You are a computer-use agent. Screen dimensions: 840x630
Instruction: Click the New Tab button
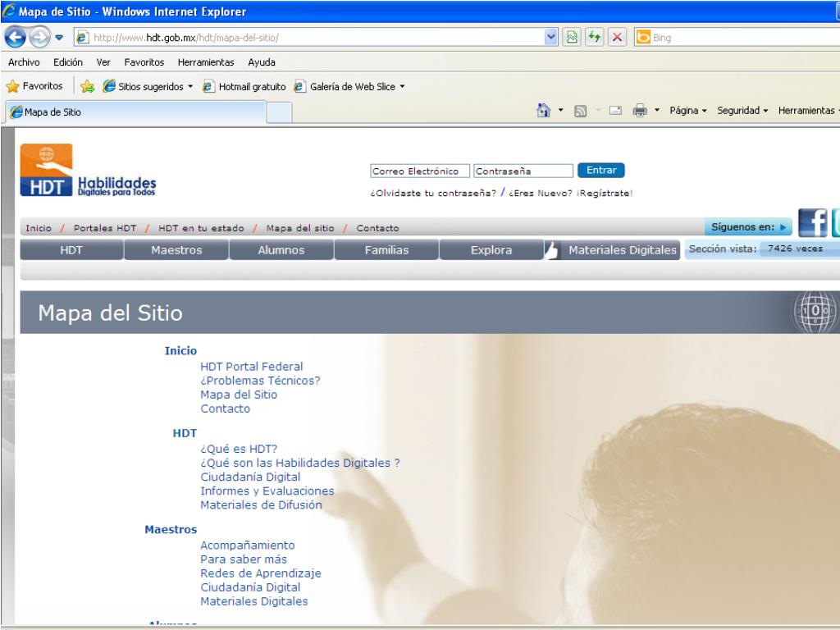coord(279,112)
